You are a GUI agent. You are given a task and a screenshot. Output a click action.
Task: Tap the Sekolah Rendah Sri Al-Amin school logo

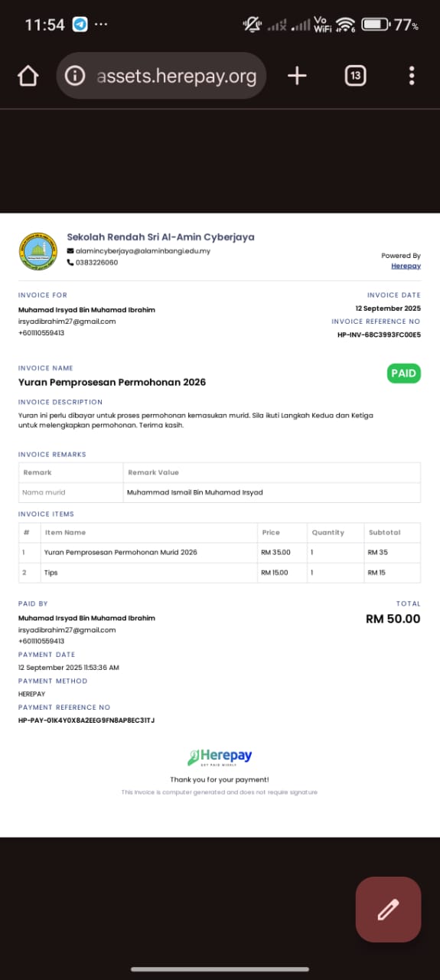(x=38, y=251)
